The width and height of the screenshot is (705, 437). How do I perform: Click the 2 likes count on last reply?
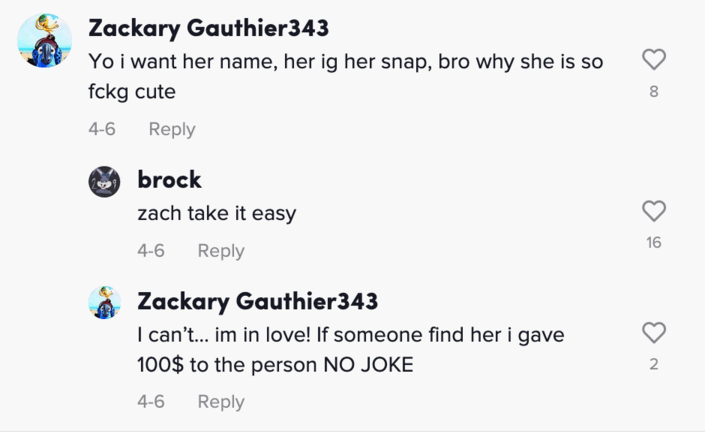click(x=653, y=365)
